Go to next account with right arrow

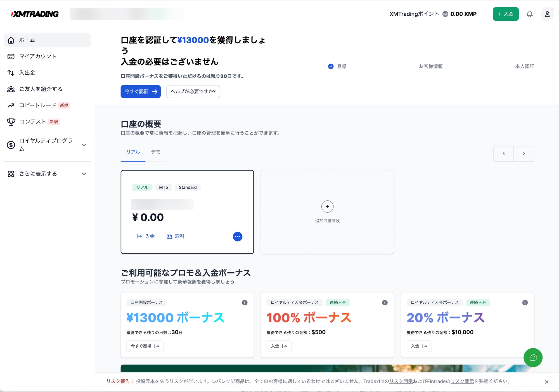pyautogui.click(x=524, y=154)
